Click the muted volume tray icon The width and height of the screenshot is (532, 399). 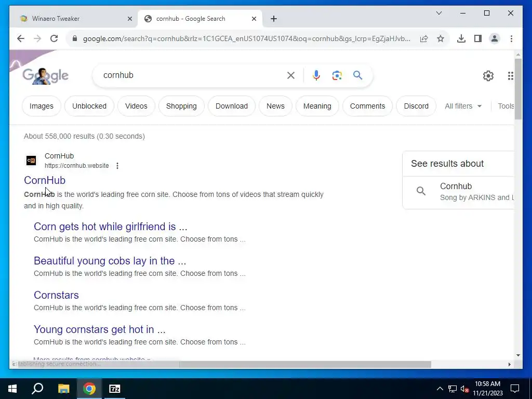point(464,389)
